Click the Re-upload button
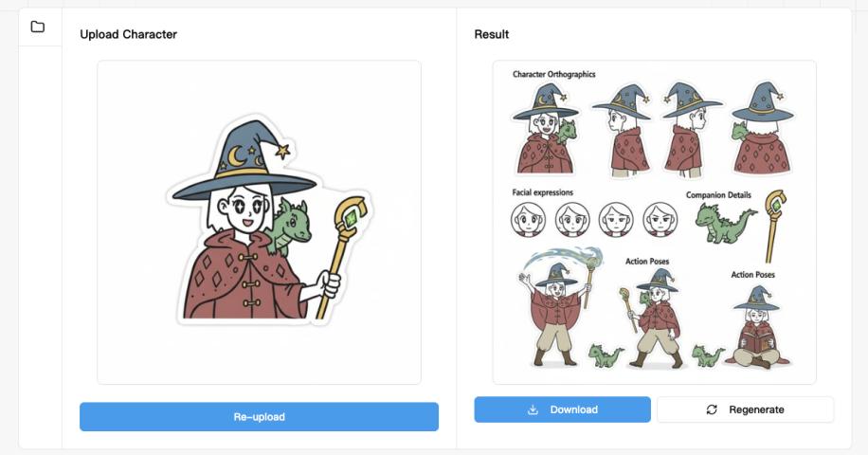868x455 pixels. pos(259,417)
